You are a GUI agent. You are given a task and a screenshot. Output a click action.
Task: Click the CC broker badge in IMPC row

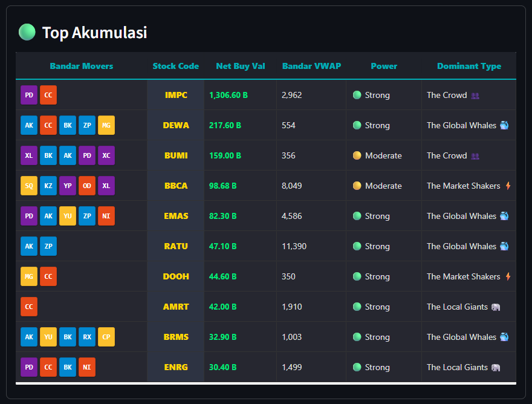point(48,95)
